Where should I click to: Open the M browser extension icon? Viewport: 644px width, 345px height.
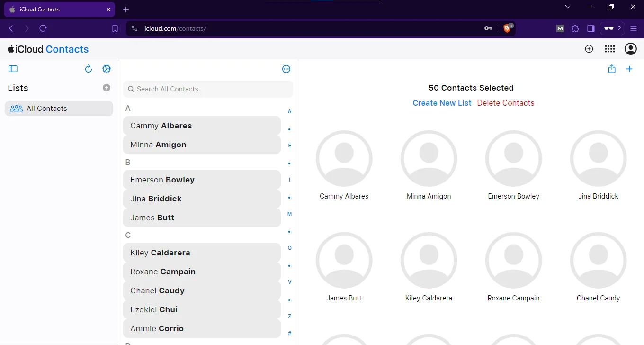(x=560, y=28)
